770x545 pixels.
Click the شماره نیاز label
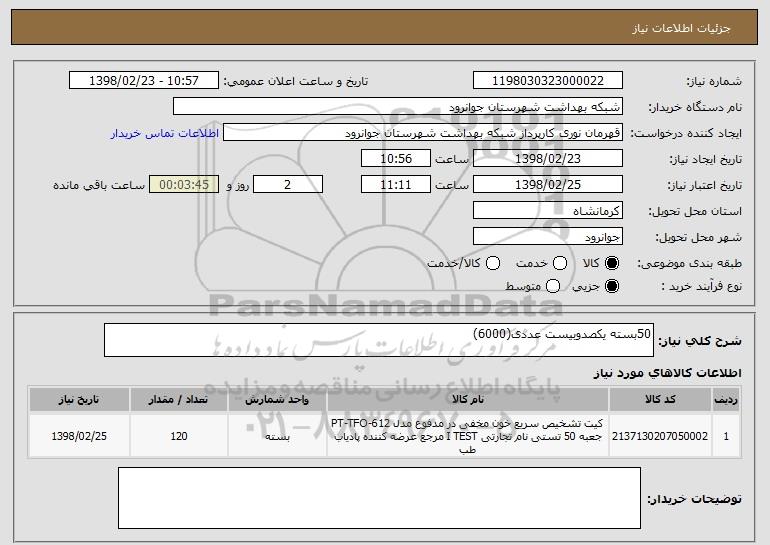pyautogui.click(x=714, y=81)
